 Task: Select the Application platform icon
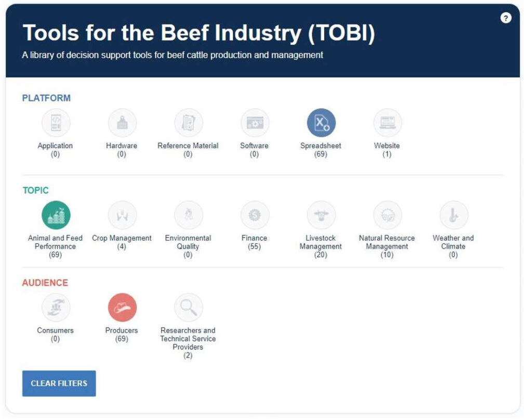tap(56, 123)
